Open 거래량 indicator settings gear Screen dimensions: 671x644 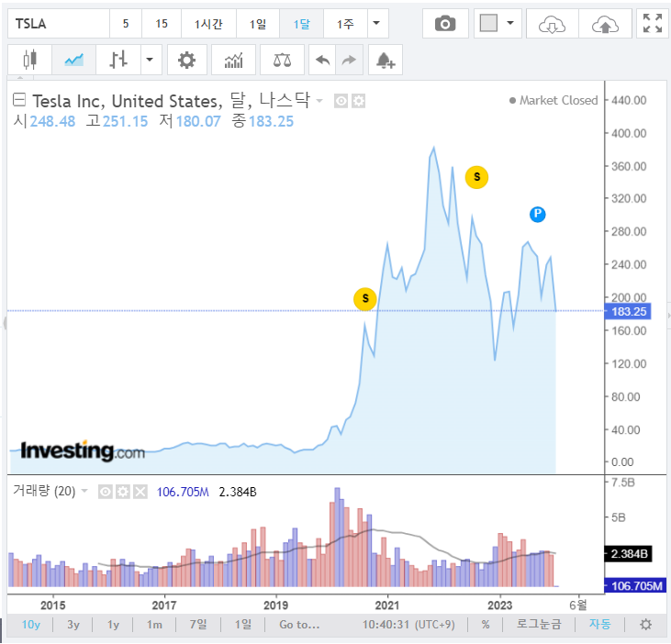[123, 492]
